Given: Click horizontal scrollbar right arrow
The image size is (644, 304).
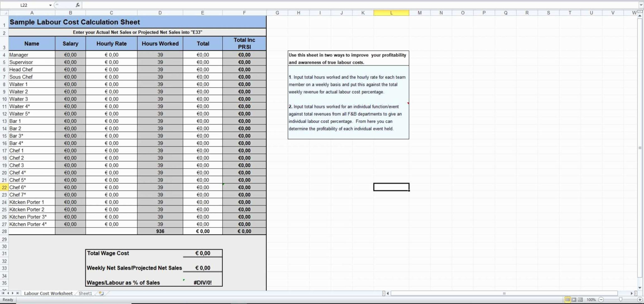Looking at the screenshot, I should (631, 293).
